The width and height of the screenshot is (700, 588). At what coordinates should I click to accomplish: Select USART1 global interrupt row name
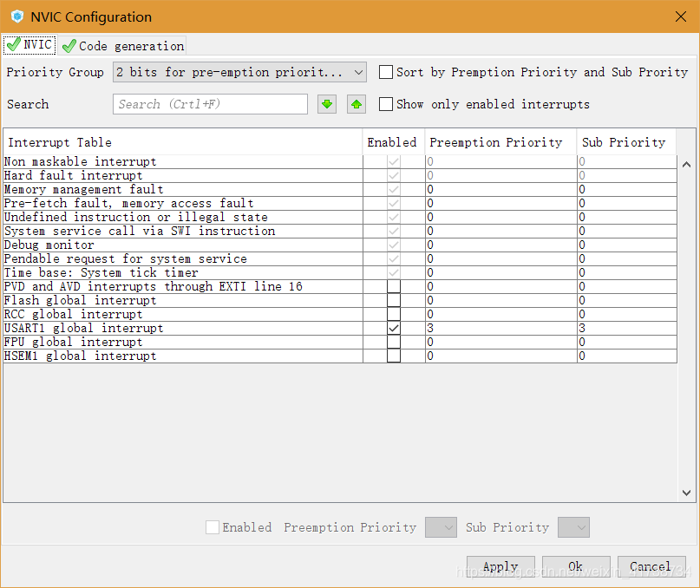pos(83,328)
